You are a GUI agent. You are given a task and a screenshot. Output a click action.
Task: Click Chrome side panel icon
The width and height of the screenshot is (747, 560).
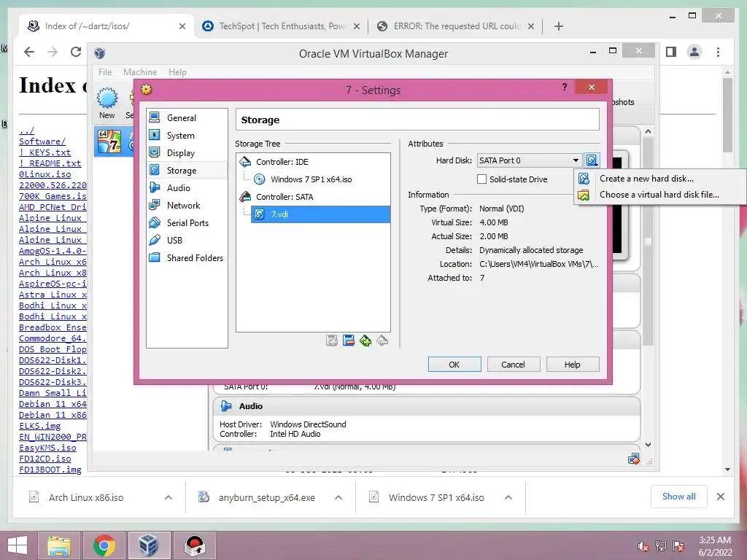click(671, 52)
